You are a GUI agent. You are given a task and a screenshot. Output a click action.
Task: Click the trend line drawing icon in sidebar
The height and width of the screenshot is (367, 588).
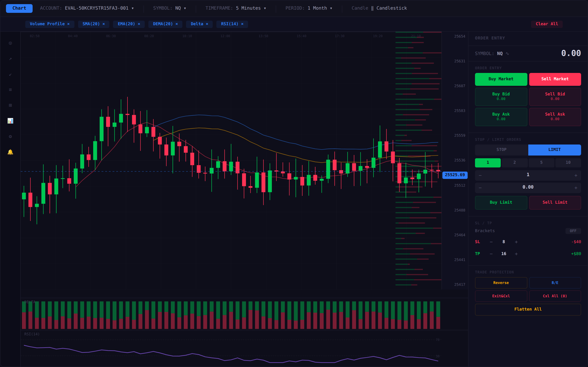coord(10,59)
